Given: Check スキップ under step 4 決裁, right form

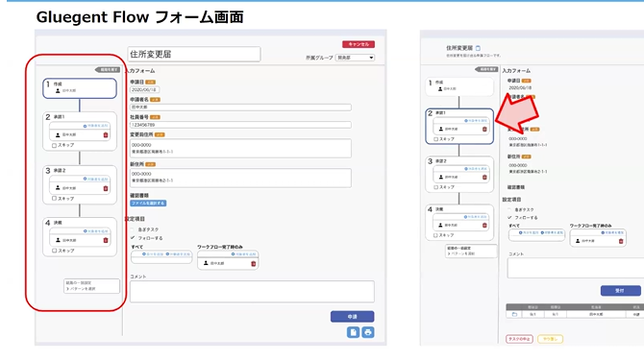Looking at the screenshot, I should [x=435, y=235].
